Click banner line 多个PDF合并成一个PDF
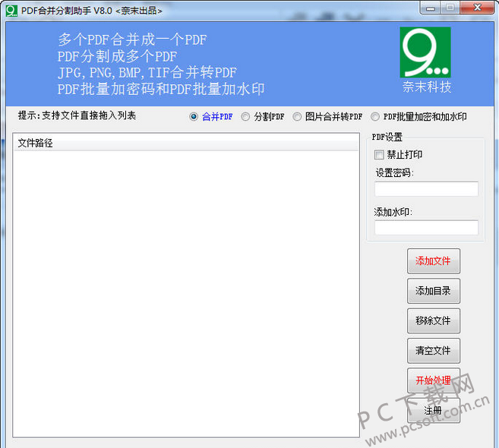Viewport: 499px width, 448px height. pos(132,40)
